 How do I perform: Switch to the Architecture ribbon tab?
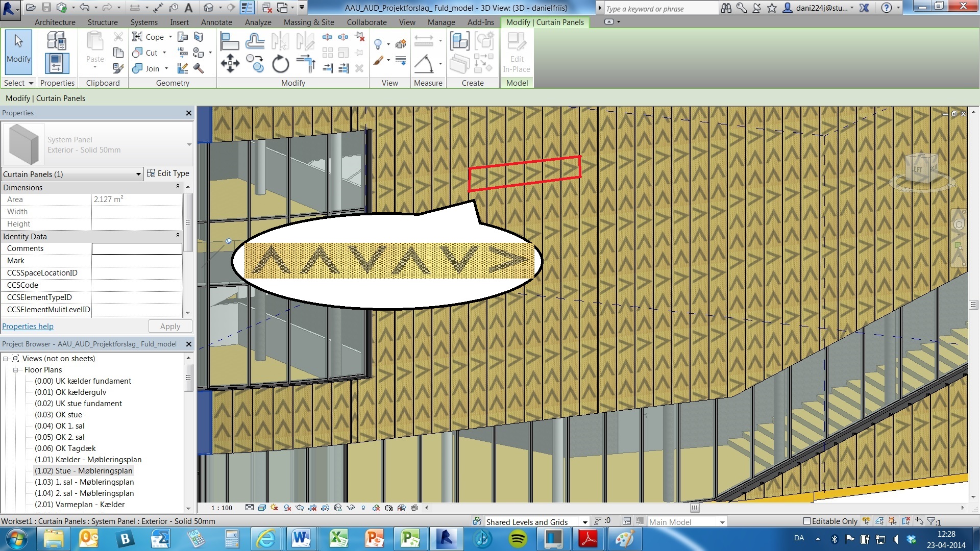coord(55,22)
